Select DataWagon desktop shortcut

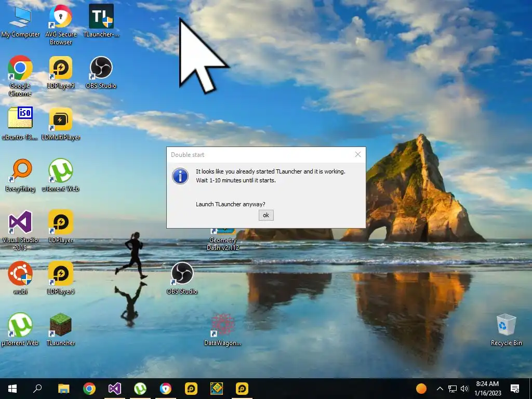point(222,329)
